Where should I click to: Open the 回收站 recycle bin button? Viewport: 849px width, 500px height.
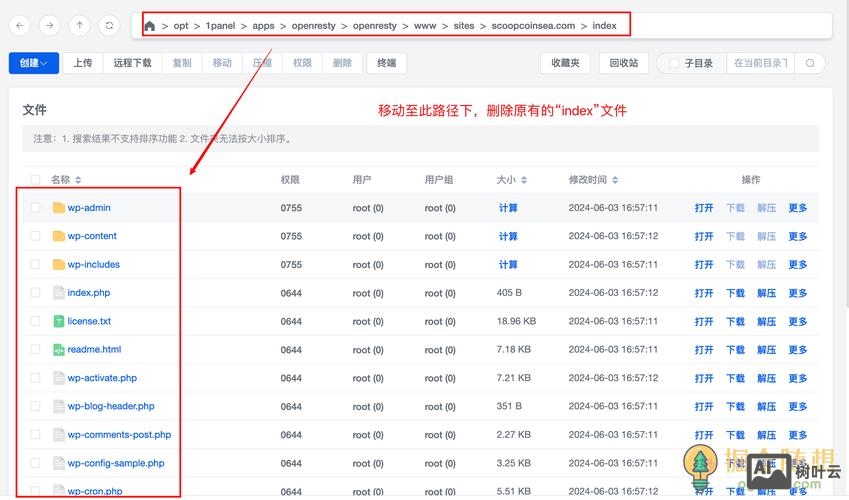pyautogui.click(x=624, y=63)
